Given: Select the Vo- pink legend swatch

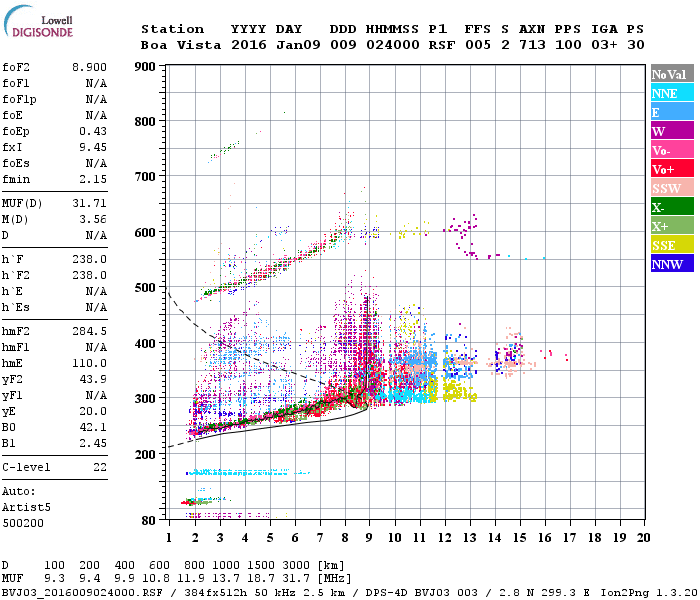Looking at the screenshot, I should click(672, 150).
